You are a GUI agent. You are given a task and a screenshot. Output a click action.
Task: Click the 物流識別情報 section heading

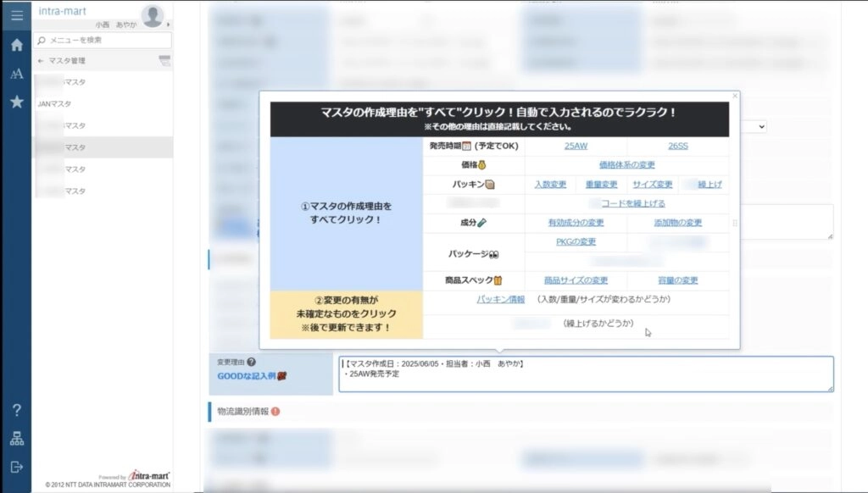[242, 412]
